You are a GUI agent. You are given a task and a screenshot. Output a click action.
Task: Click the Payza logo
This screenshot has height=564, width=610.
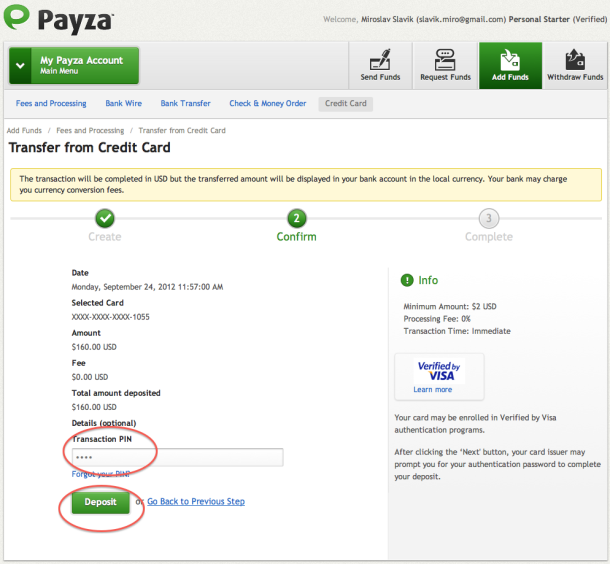[x=58, y=19]
